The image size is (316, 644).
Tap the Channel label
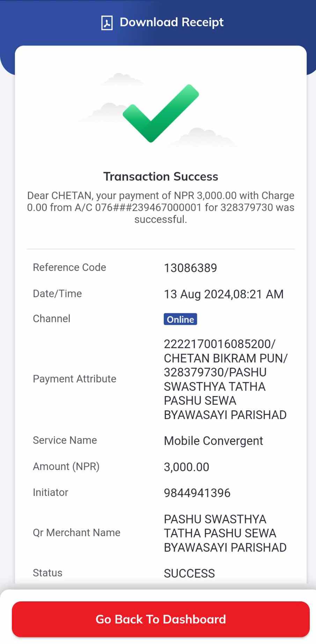click(x=51, y=319)
